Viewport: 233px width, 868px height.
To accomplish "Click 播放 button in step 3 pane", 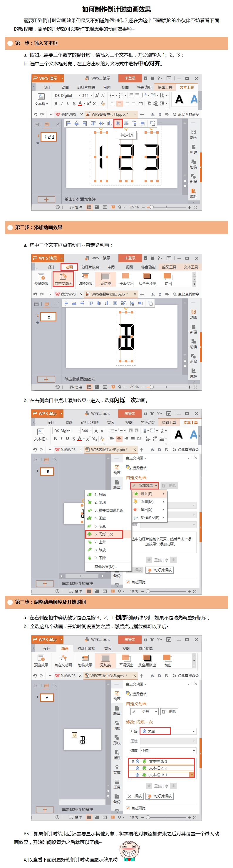I will pyautogui.click(x=135, y=796).
